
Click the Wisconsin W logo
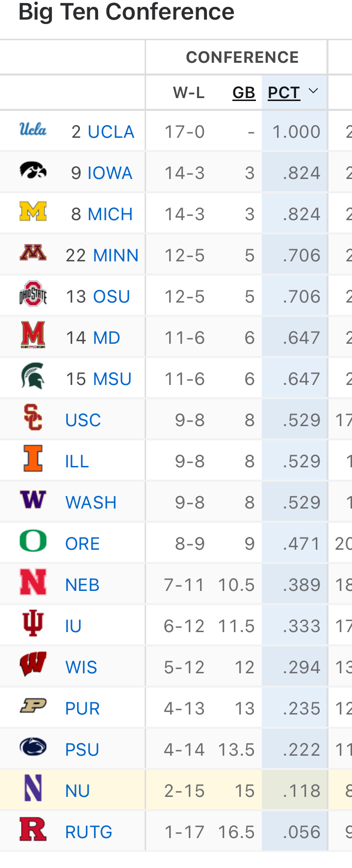tap(33, 665)
